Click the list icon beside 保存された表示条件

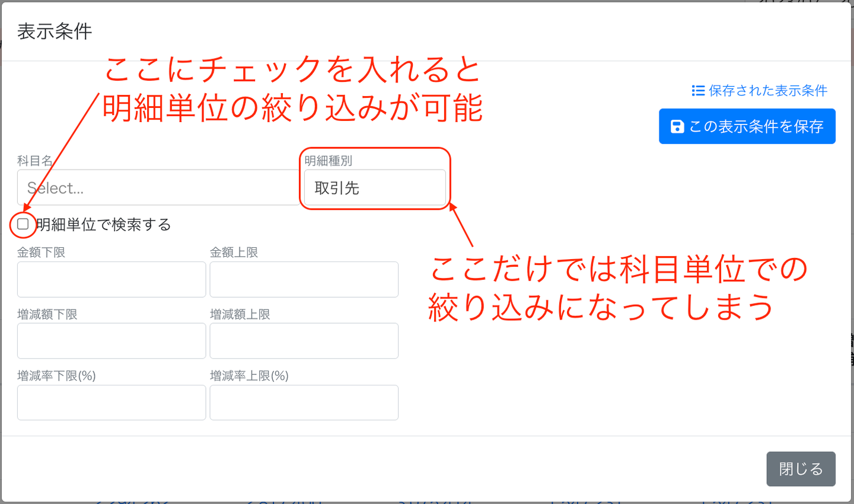[698, 91]
